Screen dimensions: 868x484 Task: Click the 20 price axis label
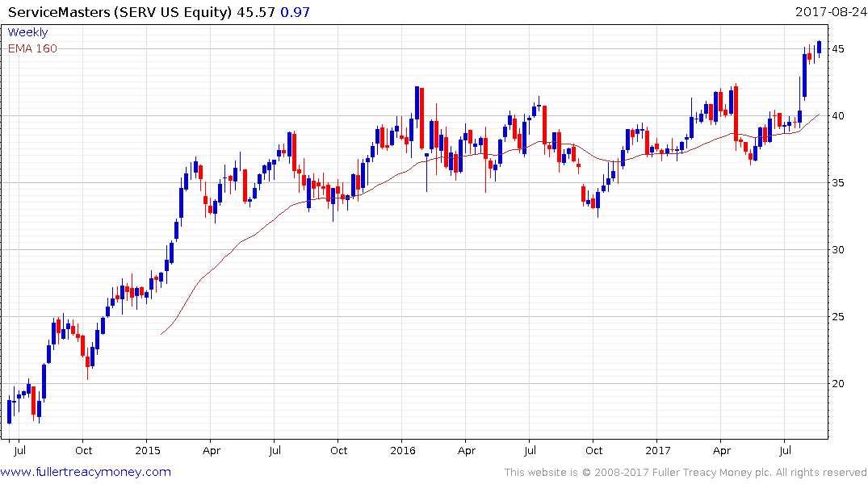point(837,384)
